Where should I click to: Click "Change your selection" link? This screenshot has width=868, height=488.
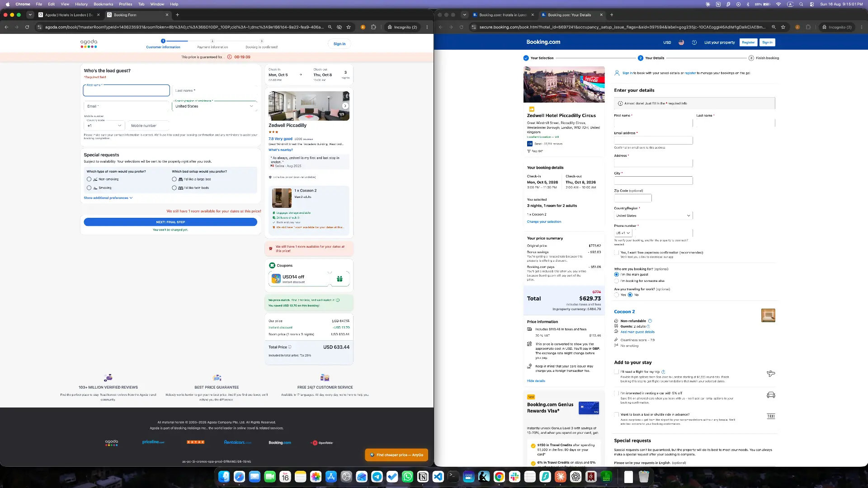[544, 222]
